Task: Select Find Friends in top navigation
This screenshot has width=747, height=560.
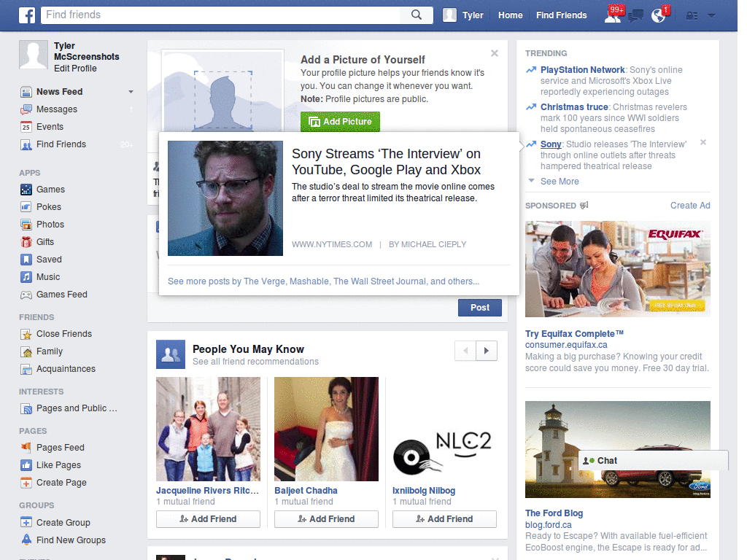Action: (561, 15)
